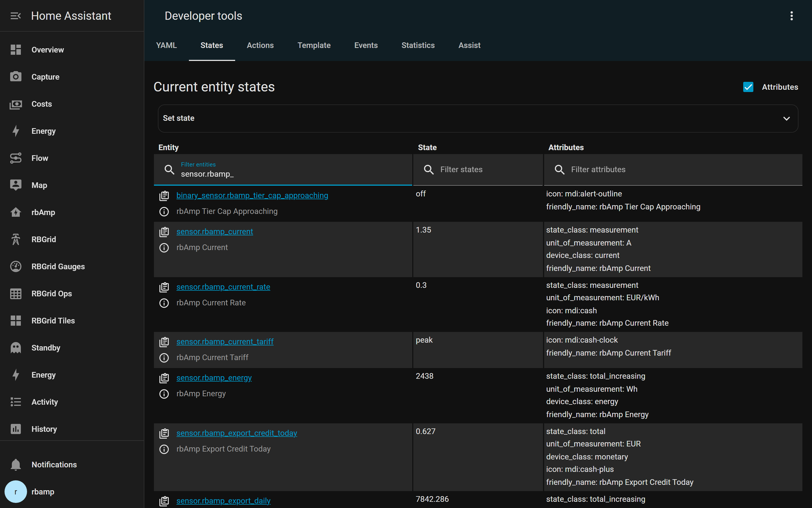Focus the Filter attributes search field
This screenshot has width=812, height=508.
click(x=673, y=170)
